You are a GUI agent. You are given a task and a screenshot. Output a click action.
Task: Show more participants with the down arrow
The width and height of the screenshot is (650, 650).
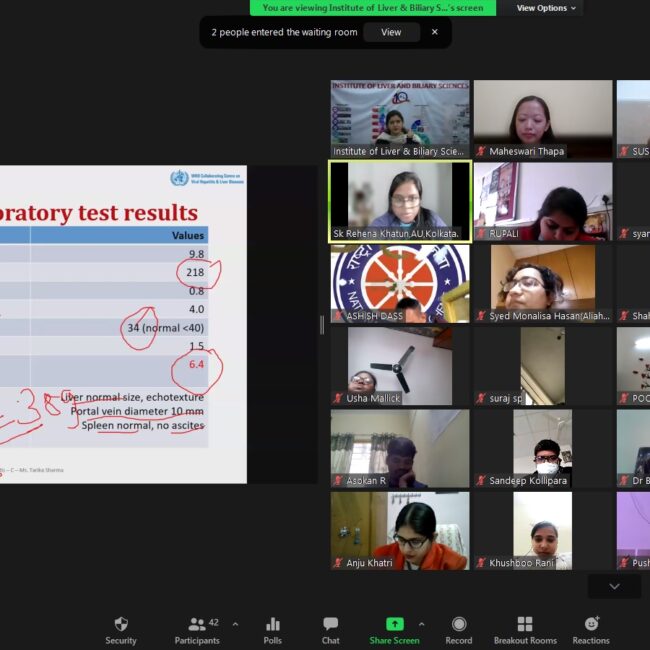[614, 586]
